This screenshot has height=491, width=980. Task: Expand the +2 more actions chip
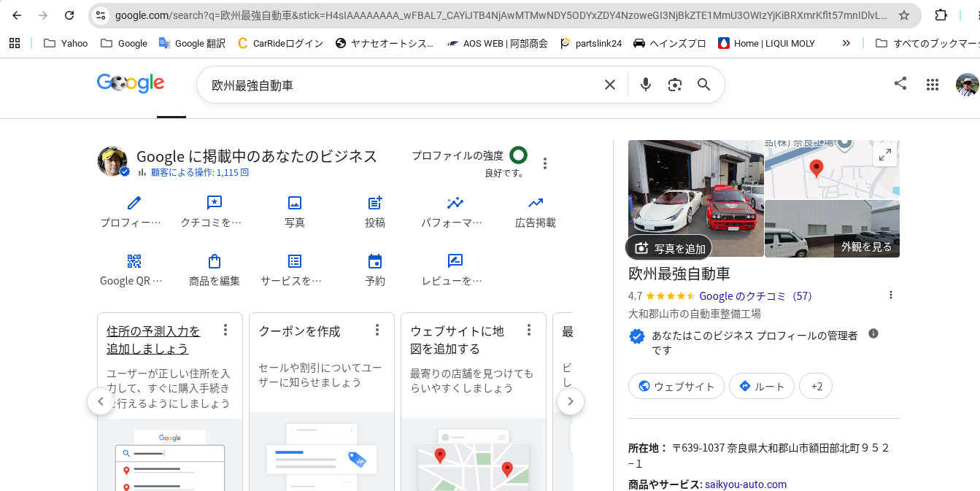click(816, 387)
